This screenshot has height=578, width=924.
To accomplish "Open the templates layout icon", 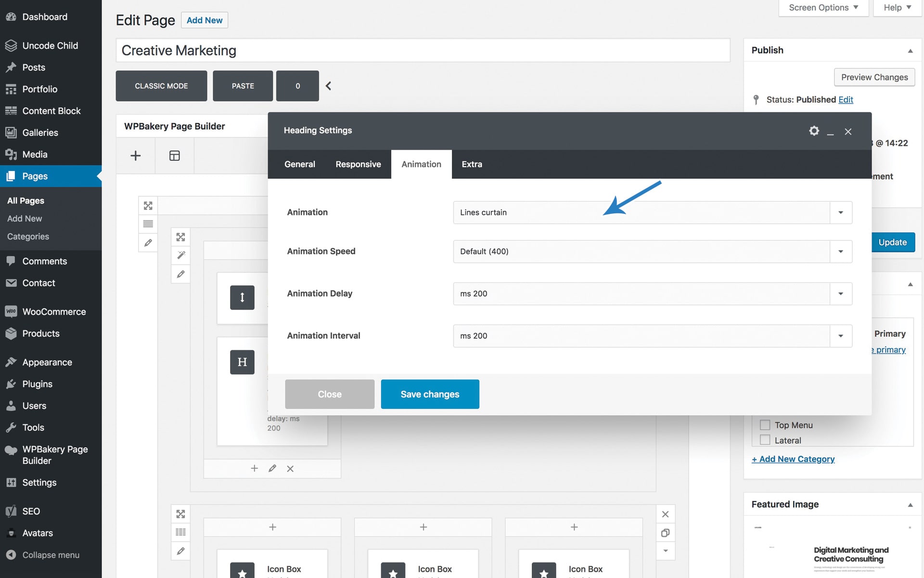I will (174, 156).
